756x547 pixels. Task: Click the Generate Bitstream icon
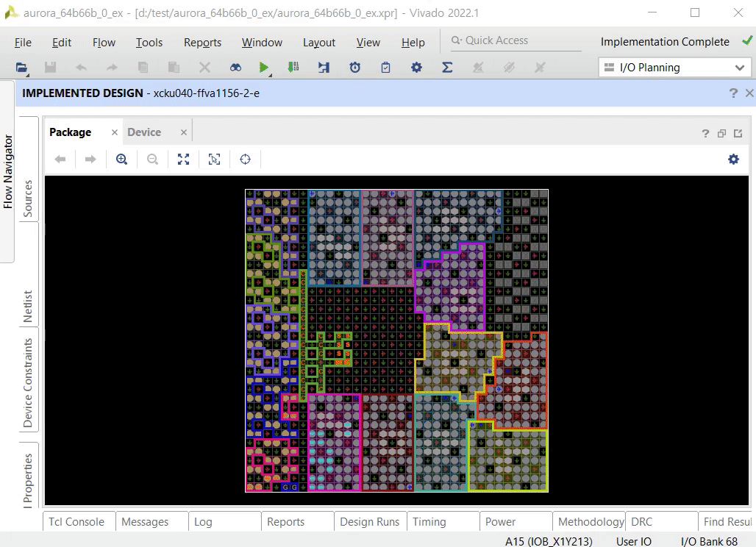[x=293, y=68]
